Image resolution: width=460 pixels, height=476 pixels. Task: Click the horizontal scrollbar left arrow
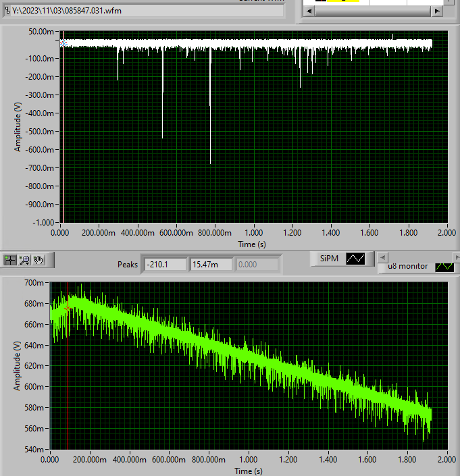point(309,11)
